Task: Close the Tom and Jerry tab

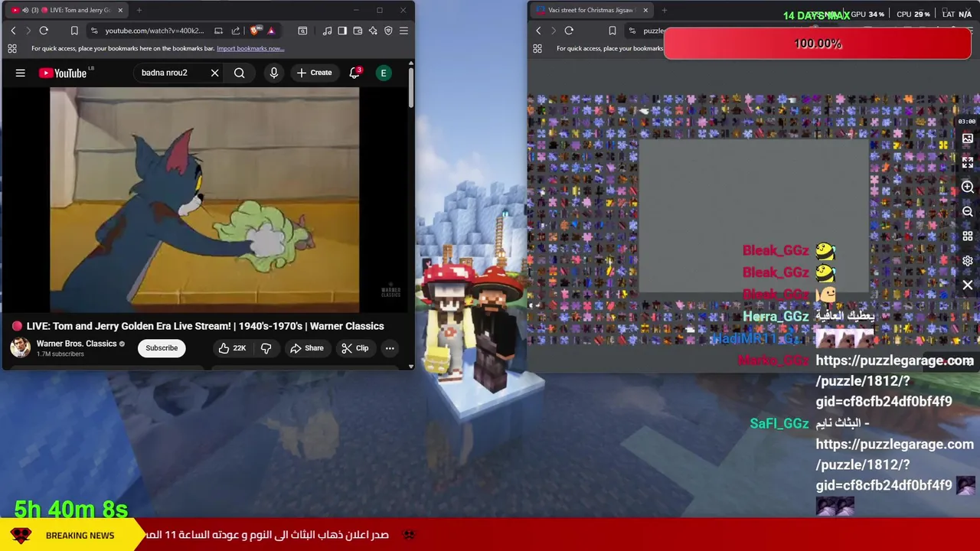Action: click(x=120, y=10)
